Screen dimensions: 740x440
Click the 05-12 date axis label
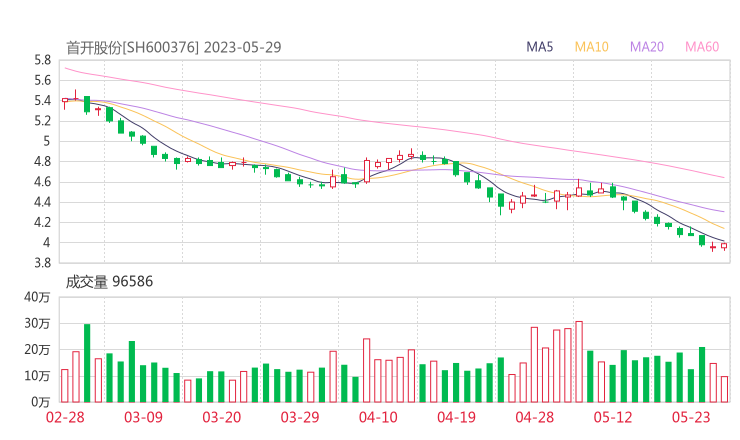pyautogui.click(x=613, y=417)
